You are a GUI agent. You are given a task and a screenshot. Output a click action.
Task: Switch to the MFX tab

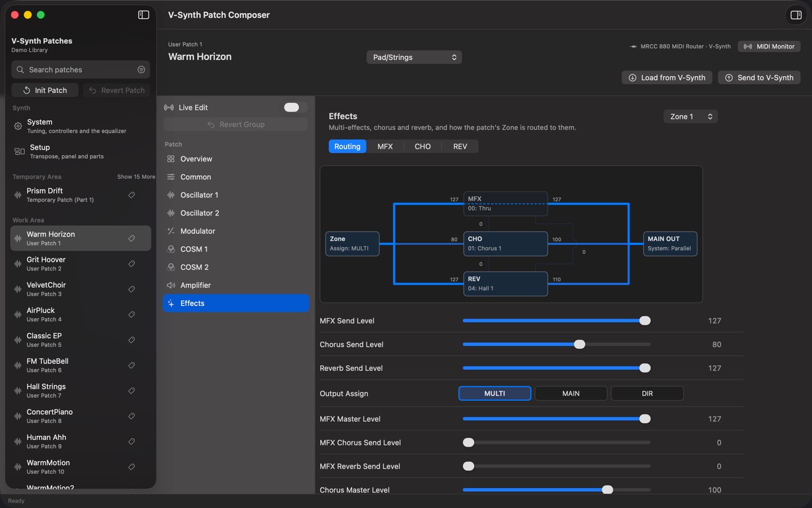tap(385, 146)
